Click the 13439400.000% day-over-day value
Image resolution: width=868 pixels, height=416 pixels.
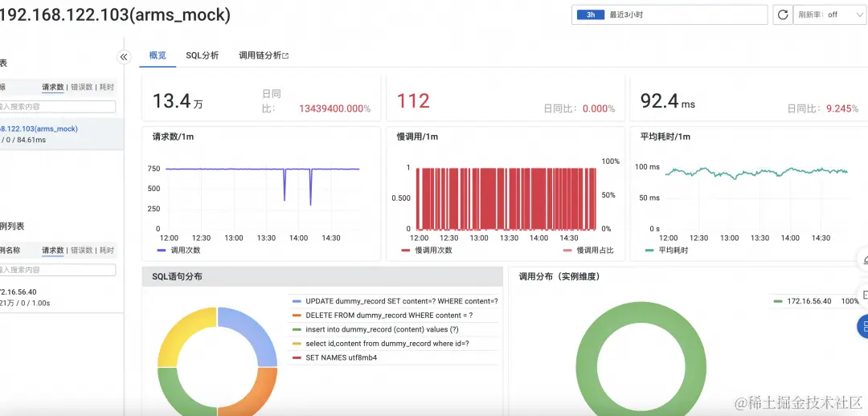335,109
